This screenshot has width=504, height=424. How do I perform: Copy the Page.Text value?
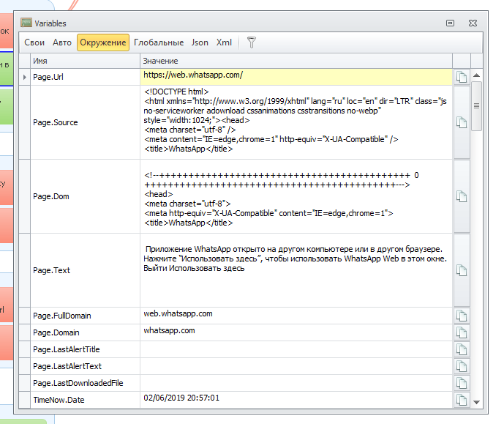pyautogui.click(x=462, y=270)
